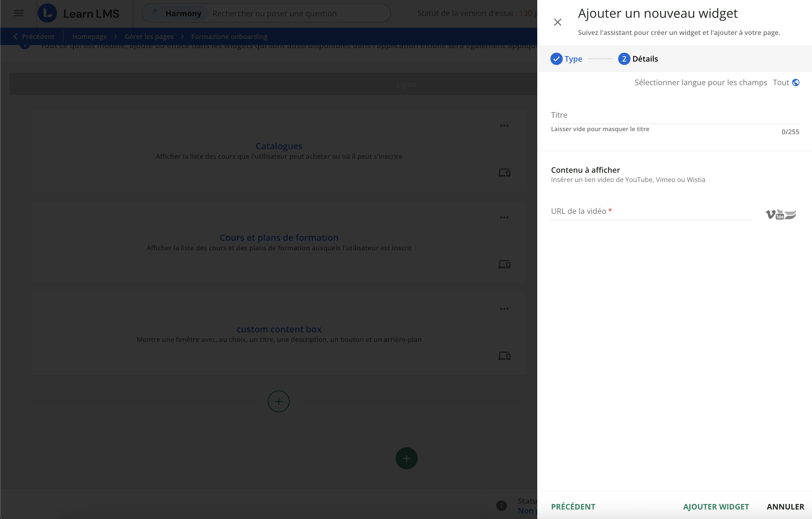Click the outlined plus circle to add a widget
Image resolution: width=812 pixels, height=519 pixels.
click(278, 401)
